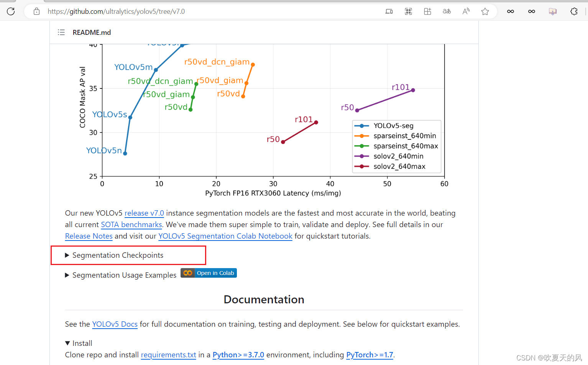Click the YOLOv5s point label on chart

coord(110,115)
